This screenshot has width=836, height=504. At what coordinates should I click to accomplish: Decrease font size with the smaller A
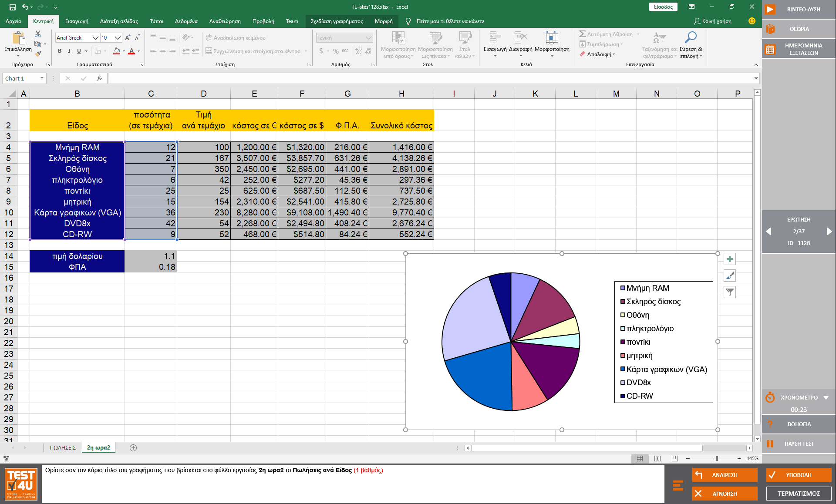pos(137,38)
